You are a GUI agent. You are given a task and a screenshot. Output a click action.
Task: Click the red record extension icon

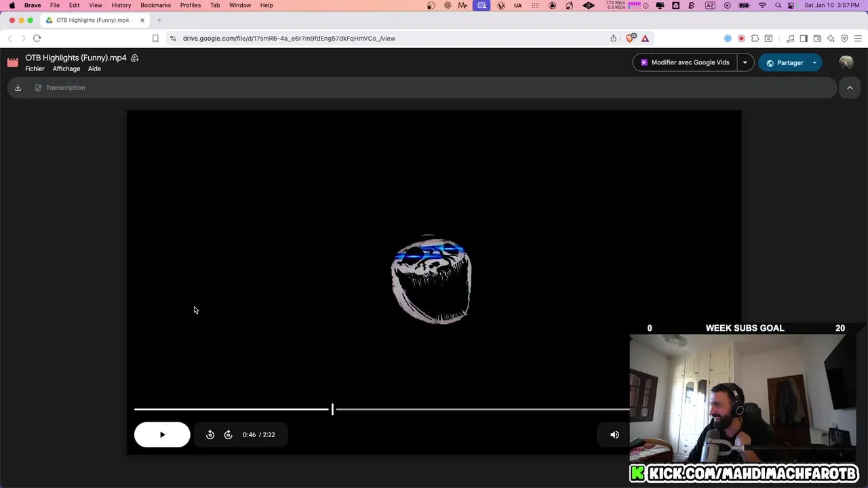[741, 39]
